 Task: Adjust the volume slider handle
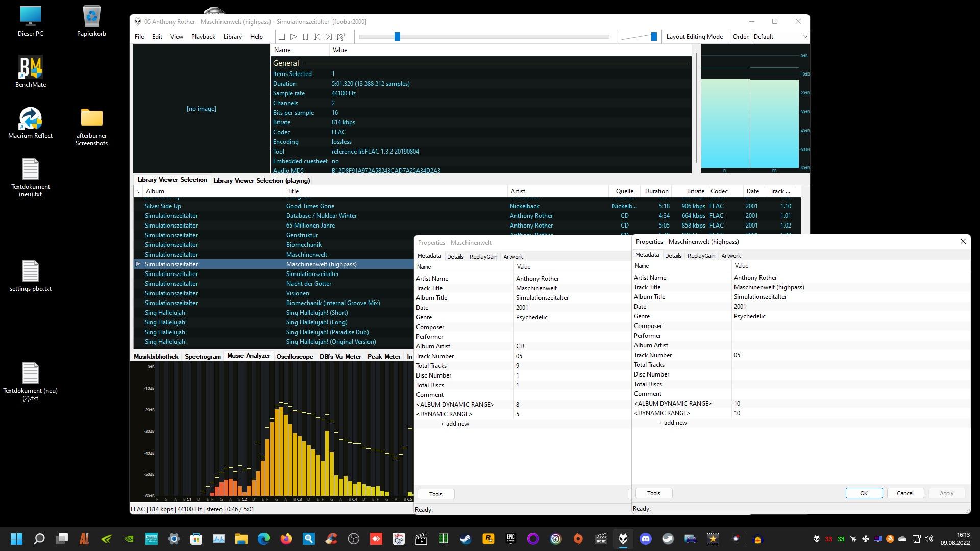point(654,36)
